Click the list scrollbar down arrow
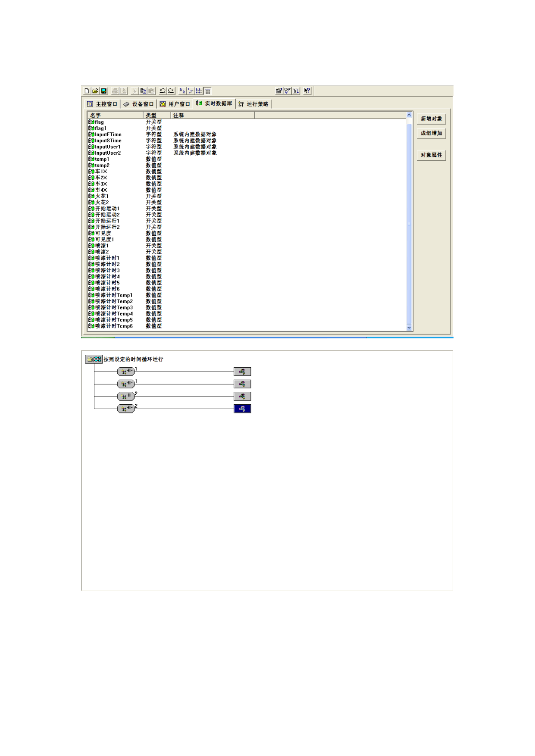This screenshot has height=756, width=535. (409, 328)
